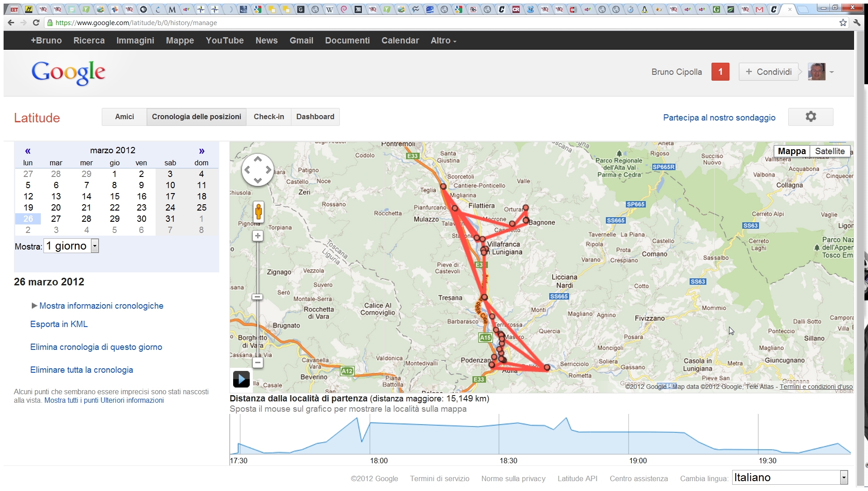Open Immagini in the Google bar
Viewport: 868px width, 491px height.
tap(135, 40)
